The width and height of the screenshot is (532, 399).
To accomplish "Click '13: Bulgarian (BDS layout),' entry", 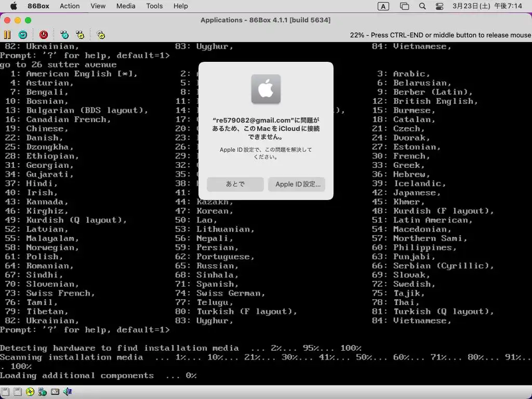I will pos(77,110).
